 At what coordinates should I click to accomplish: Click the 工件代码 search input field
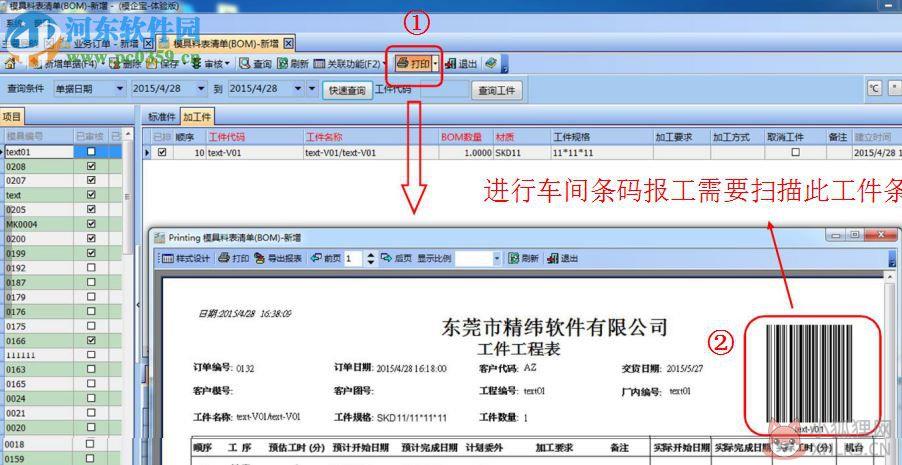[x=445, y=89]
